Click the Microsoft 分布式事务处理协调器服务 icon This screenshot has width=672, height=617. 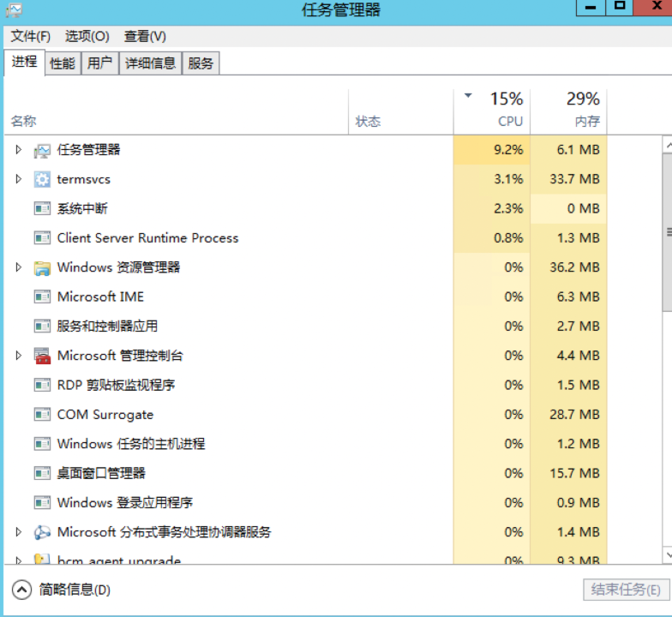click(x=42, y=533)
